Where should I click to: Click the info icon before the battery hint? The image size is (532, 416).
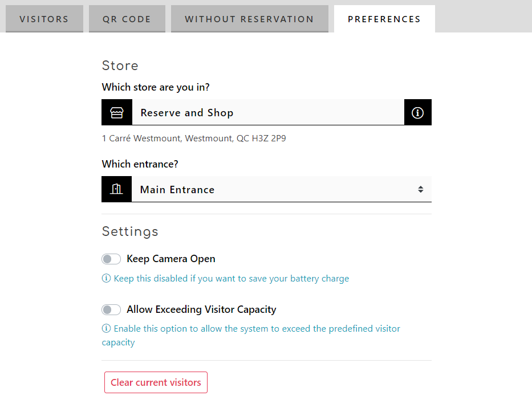coord(106,279)
